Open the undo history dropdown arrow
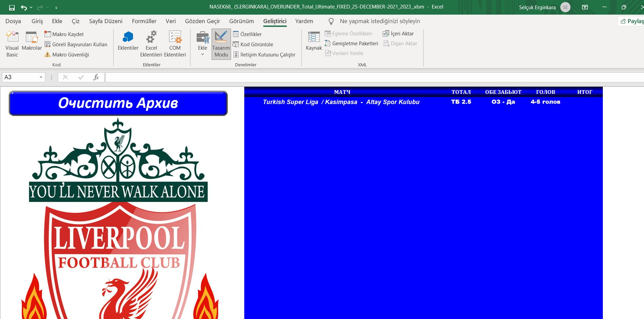The width and height of the screenshot is (644, 319). 31,7
